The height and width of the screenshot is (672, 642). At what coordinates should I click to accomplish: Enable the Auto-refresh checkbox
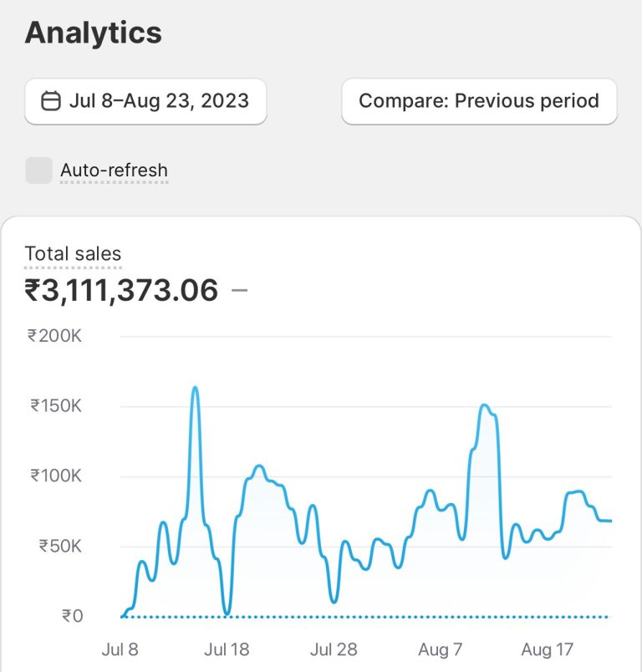click(x=38, y=171)
